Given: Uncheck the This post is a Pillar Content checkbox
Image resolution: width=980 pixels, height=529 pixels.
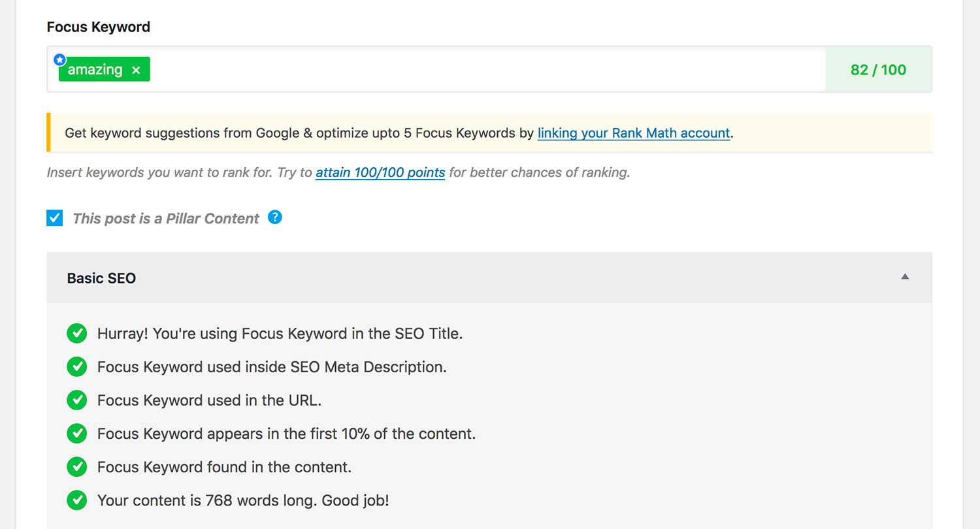Looking at the screenshot, I should click(55, 218).
